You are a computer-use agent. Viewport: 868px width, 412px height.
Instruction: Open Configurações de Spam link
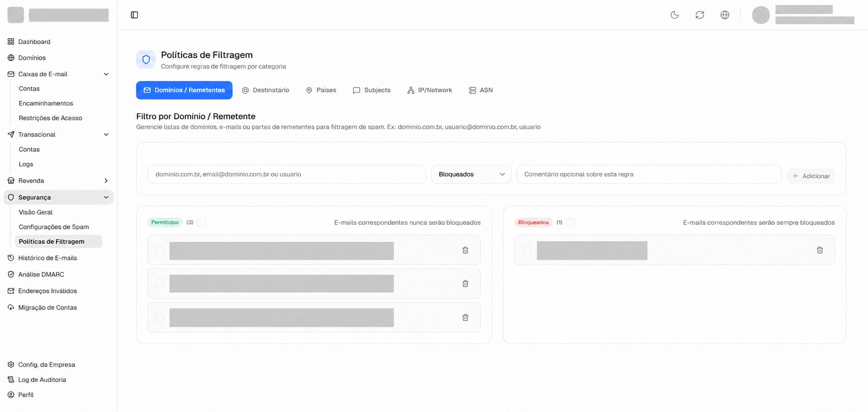(x=54, y=227)
